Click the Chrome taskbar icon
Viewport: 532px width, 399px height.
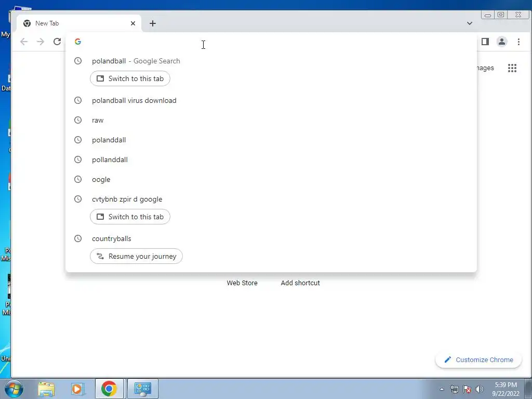(x=109, y=389)
